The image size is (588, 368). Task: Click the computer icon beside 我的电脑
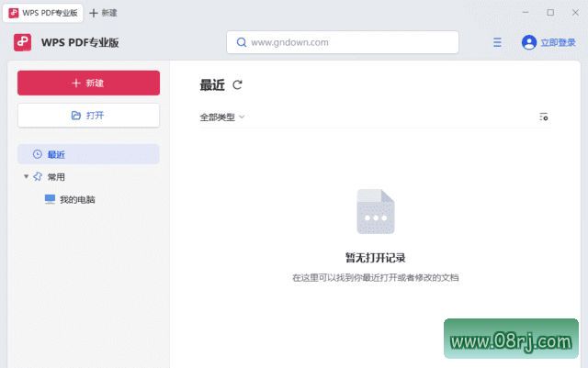[50, 199]
